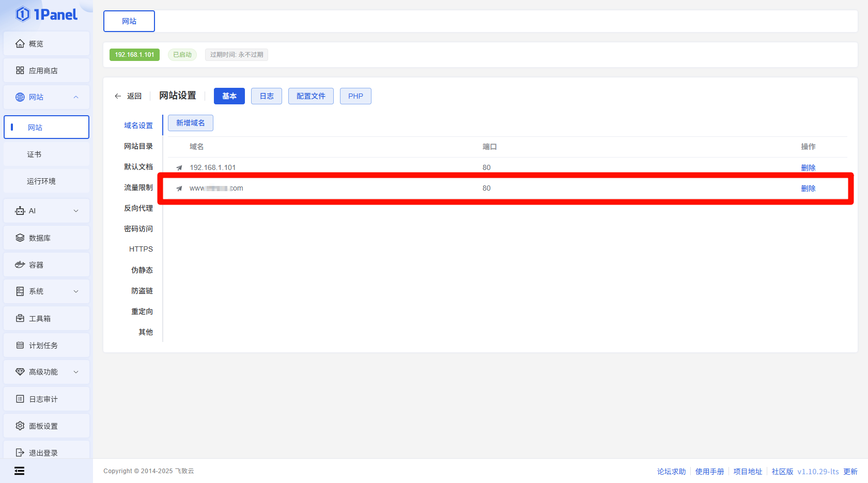Open the 证书 submenu item
Screen dimensions: 868x483
point(47,154)
